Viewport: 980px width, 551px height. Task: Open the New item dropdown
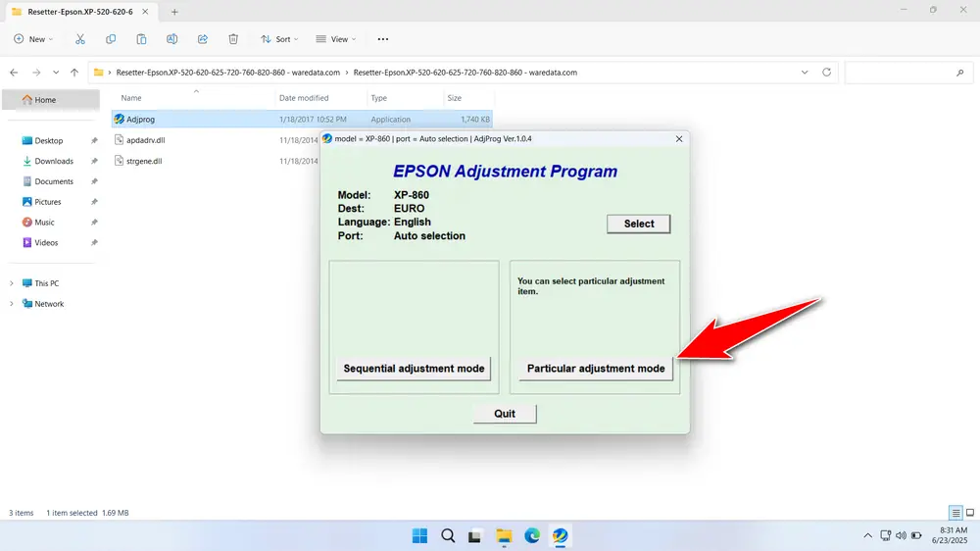[33, 39]
